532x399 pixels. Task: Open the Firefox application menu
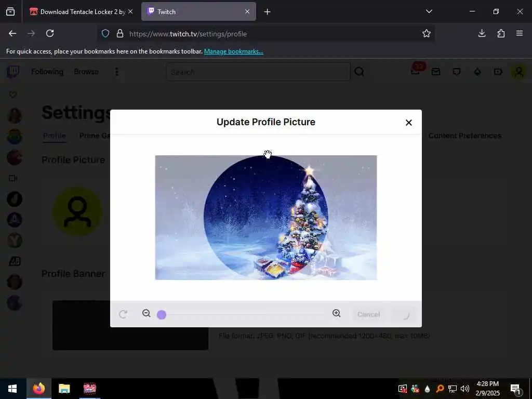click(520, 33)
